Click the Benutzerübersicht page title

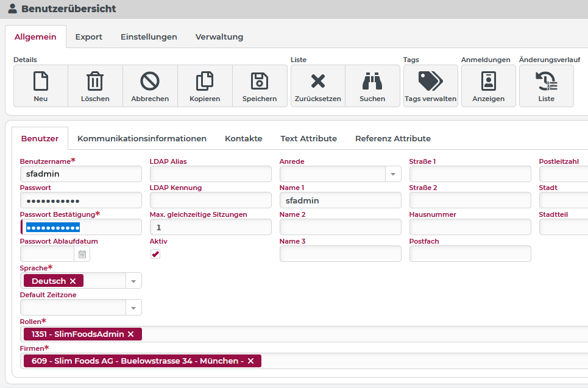(x=69, y=9)
